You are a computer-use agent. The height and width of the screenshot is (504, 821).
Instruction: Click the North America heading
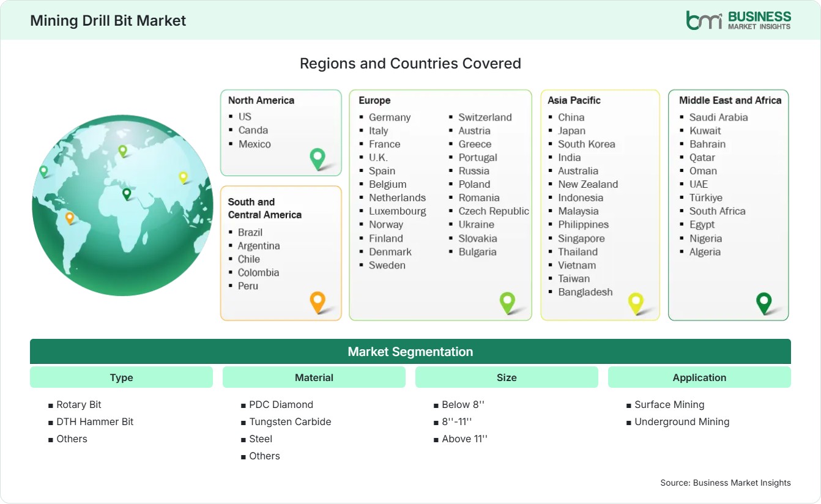tap(261, 100)
